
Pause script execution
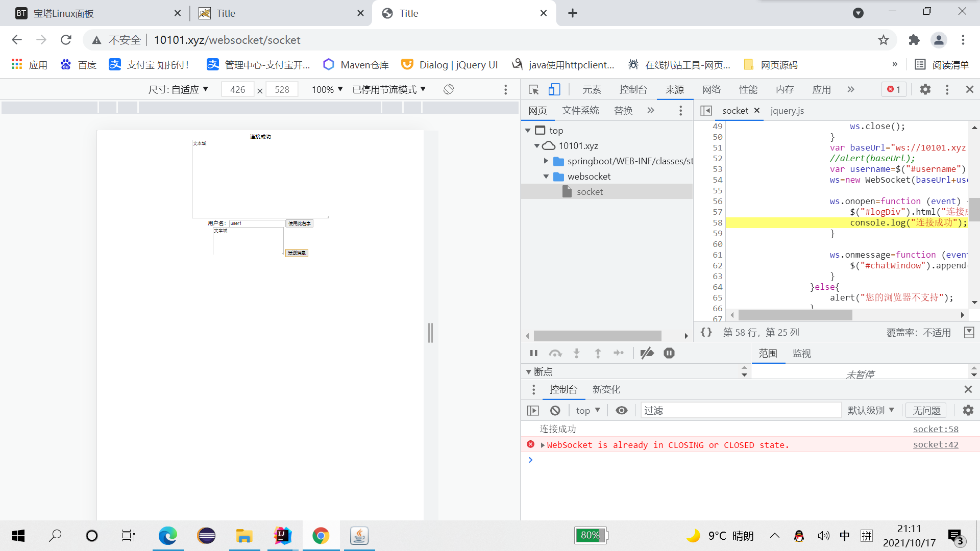534,353
